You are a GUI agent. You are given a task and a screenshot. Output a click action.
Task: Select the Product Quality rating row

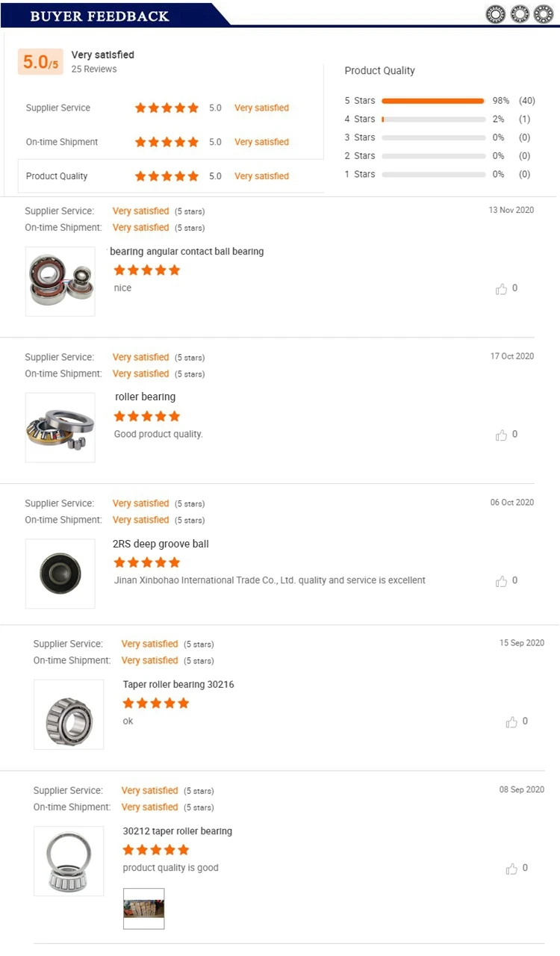171,176
